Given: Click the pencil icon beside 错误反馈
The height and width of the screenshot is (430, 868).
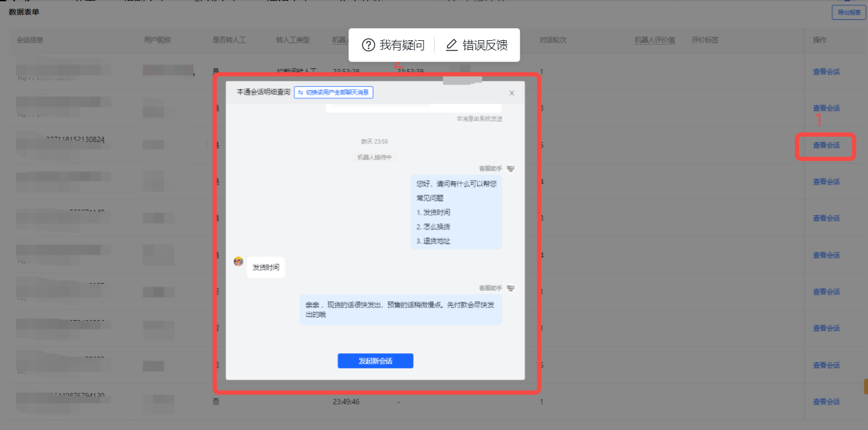Looking at the screenshot, I should click(452, 45).
